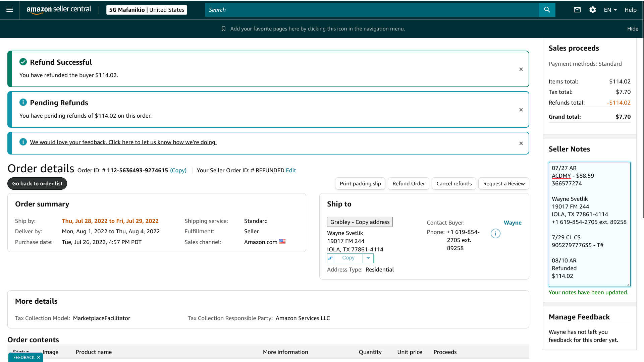Viewport: 644px width, 362px height.
Task: Open the hamburger navigation menu
Action: 10,10
